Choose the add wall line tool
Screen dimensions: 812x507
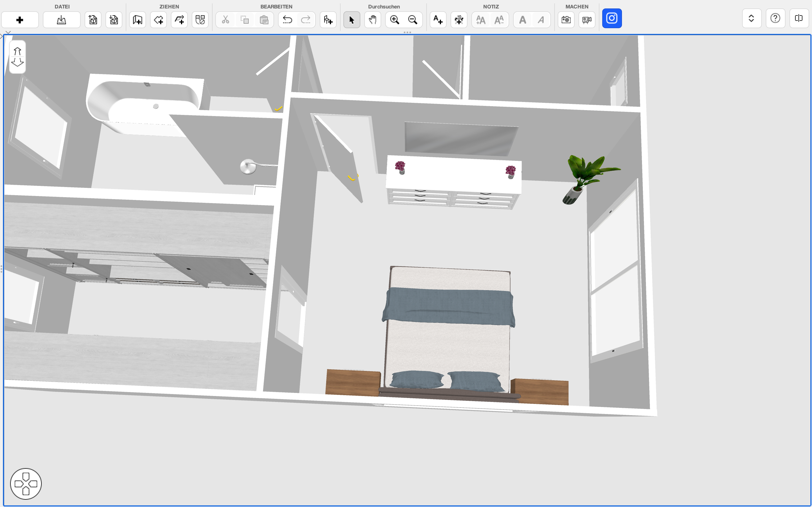180,20
